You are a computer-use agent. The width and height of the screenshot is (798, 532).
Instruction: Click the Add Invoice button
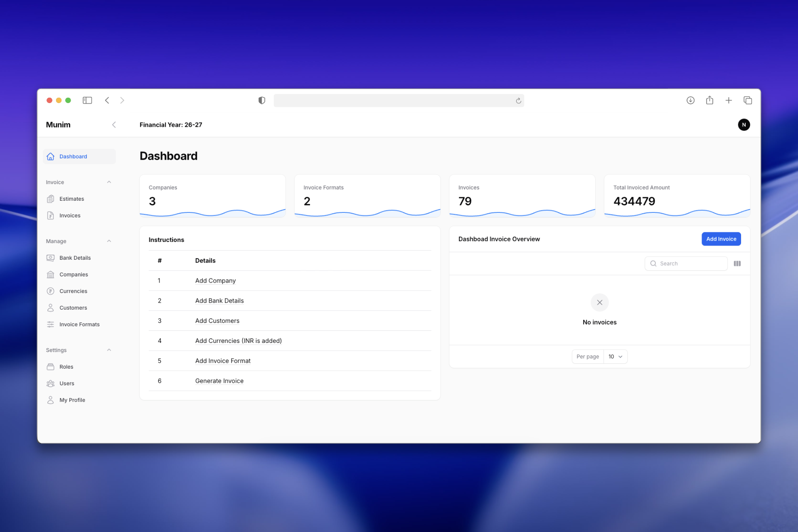[721, 239]
